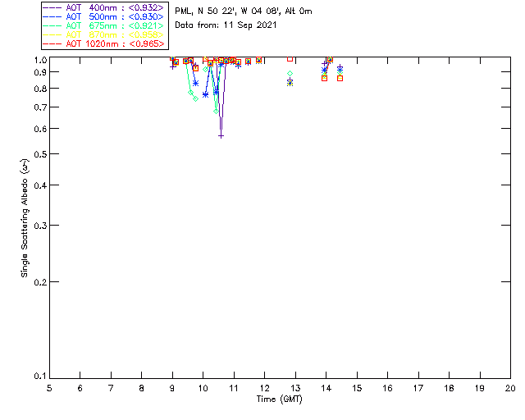Click the lowest green diamond marker near 0.68
Screen dimensions: 525x420
point(216,111)
